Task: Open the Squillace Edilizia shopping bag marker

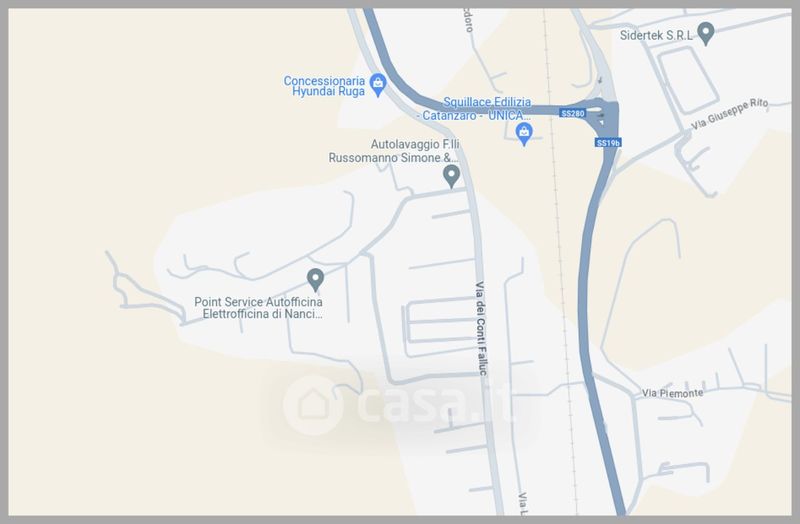Action: click(x=524, y=134)
